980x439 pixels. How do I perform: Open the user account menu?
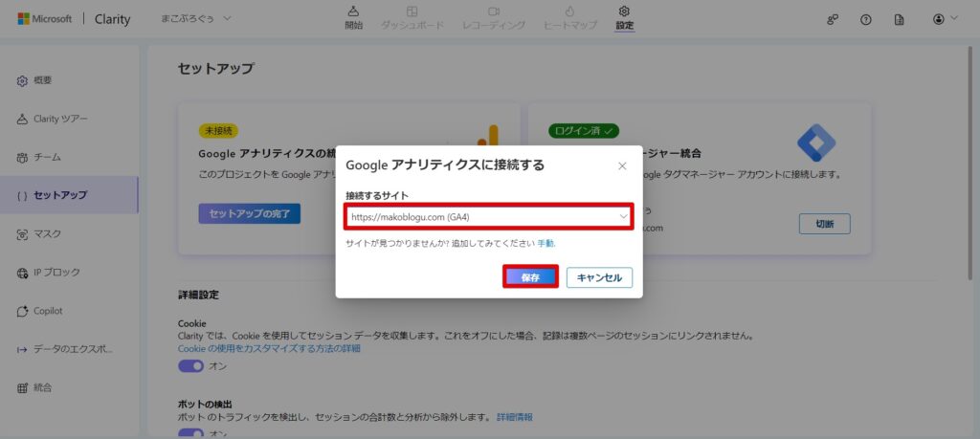pos(945,19)
